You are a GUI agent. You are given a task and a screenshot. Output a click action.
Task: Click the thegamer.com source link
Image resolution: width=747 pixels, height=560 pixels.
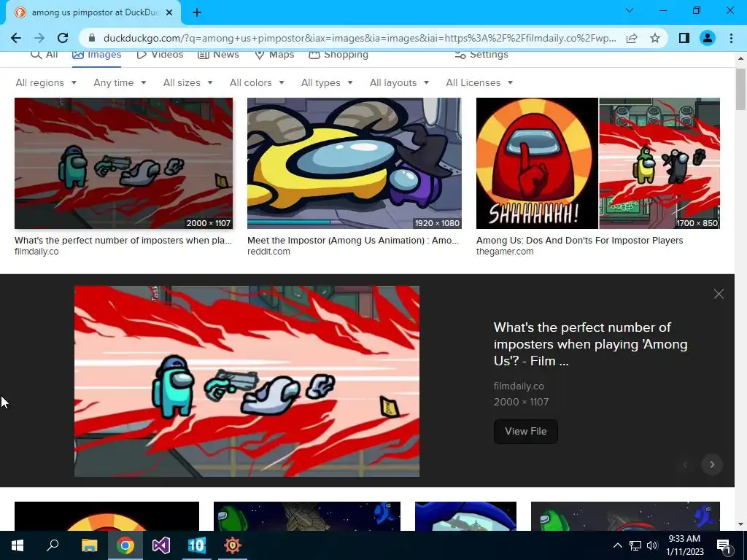click(x=505, y=252)
